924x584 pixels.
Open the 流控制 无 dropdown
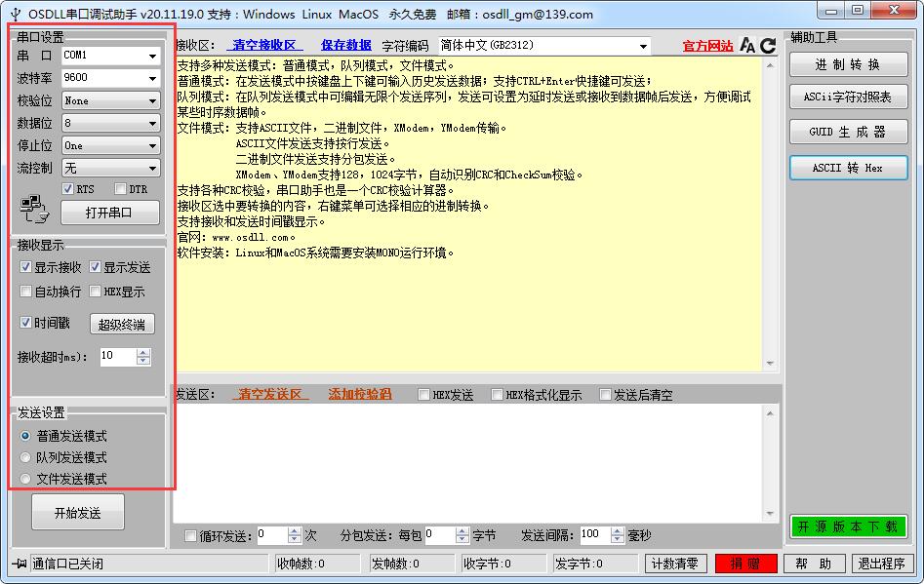pyautogui.click(x=111, y=168)
